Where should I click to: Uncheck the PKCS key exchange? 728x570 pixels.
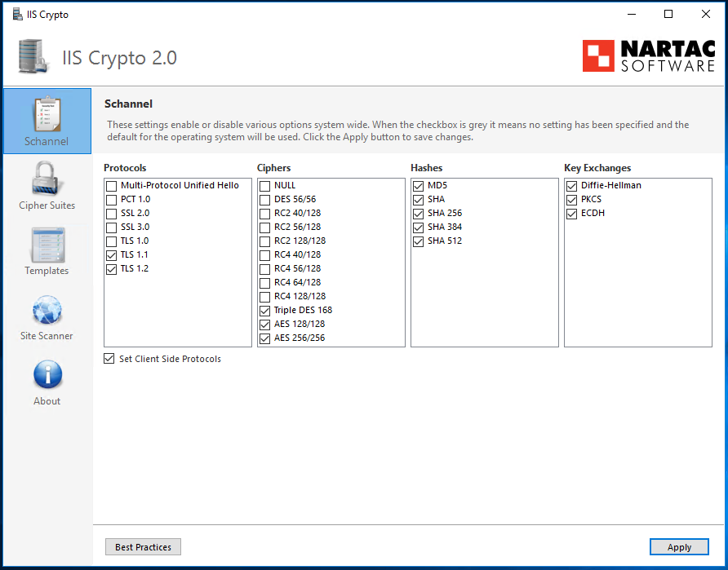(571, 200)
